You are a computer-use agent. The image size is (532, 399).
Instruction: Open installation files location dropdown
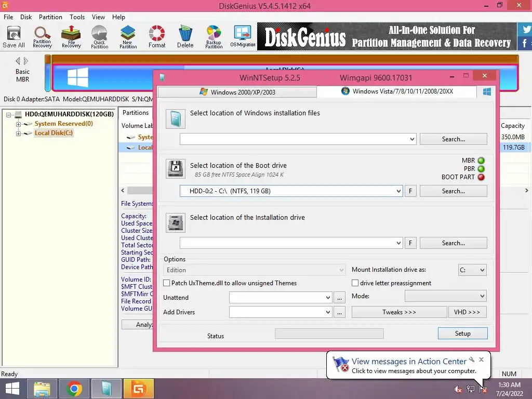pyautogui.click(x=412, y=139)
